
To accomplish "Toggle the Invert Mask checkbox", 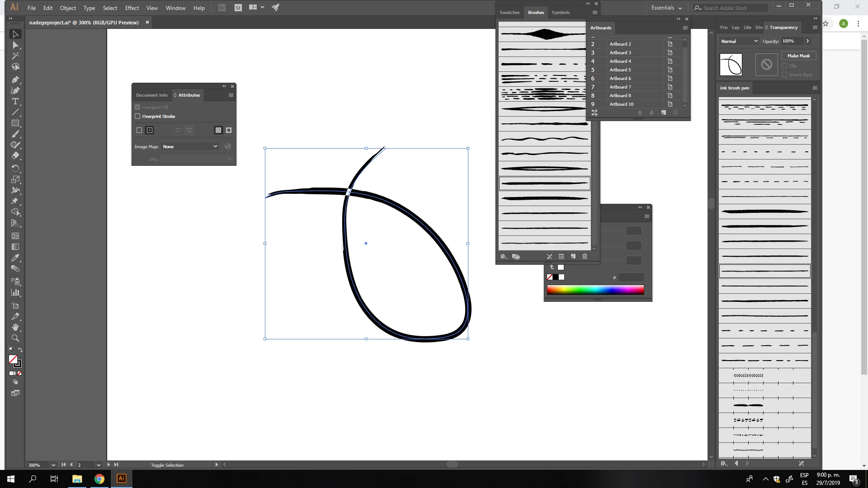I will click(x=784, y=75).
